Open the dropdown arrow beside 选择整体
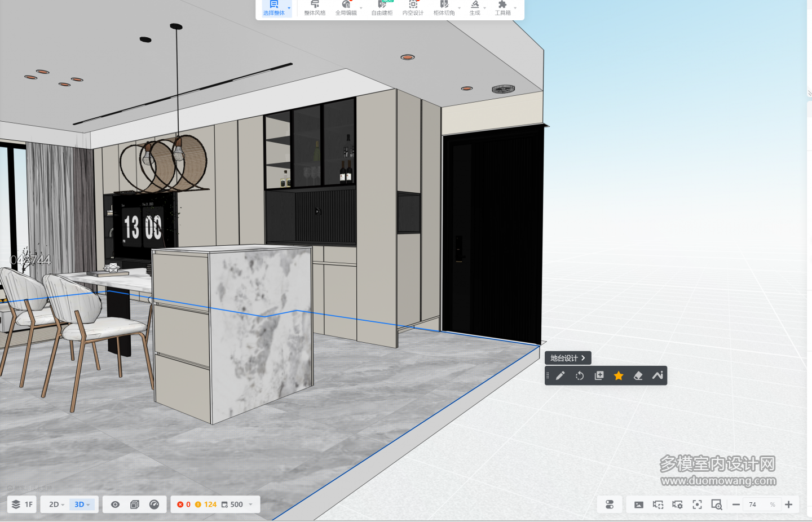The height and width of the screenshot is (522, 812). tap(289, 8)
